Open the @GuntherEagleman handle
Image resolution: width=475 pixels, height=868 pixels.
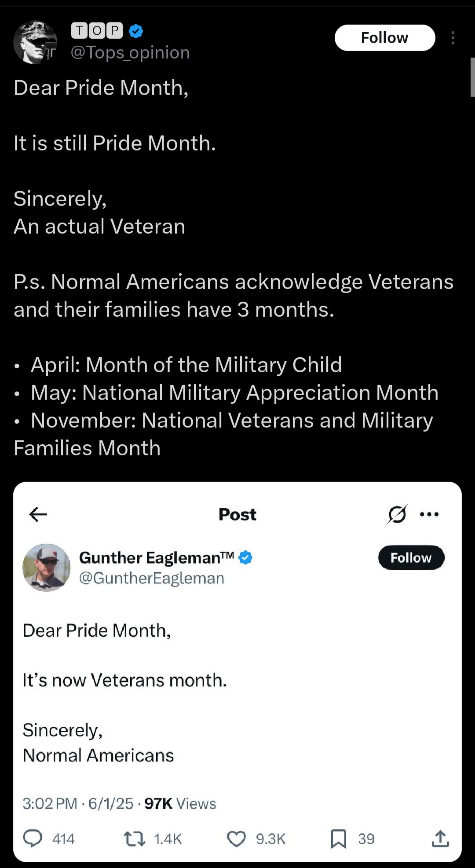coord(152,578)
